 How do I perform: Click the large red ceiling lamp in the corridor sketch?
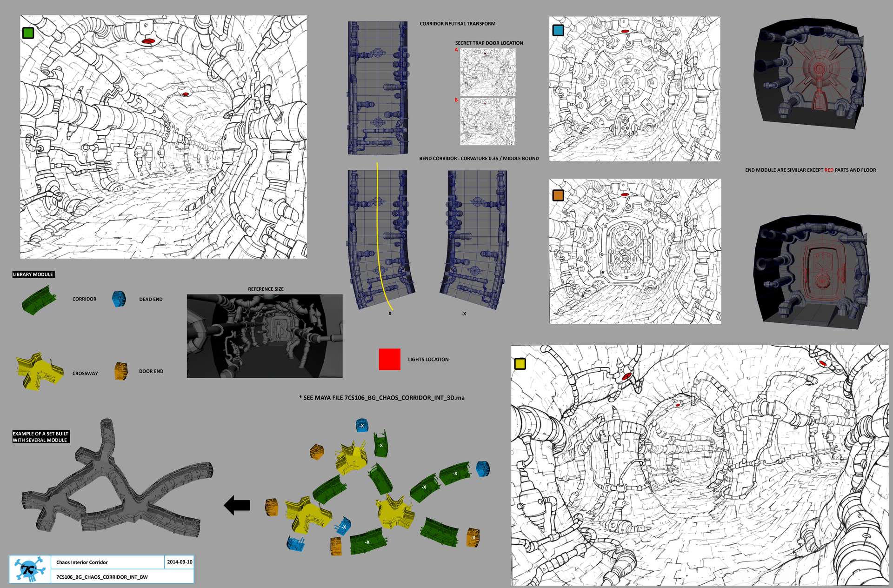[x=148, y=41]
